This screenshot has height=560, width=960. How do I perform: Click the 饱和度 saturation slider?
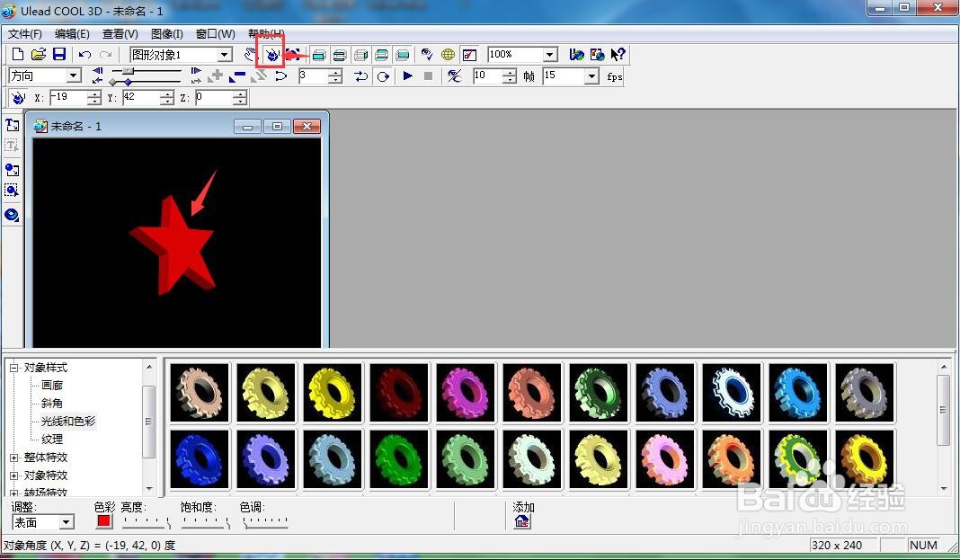pyautogui.click(x=205, y=522)
